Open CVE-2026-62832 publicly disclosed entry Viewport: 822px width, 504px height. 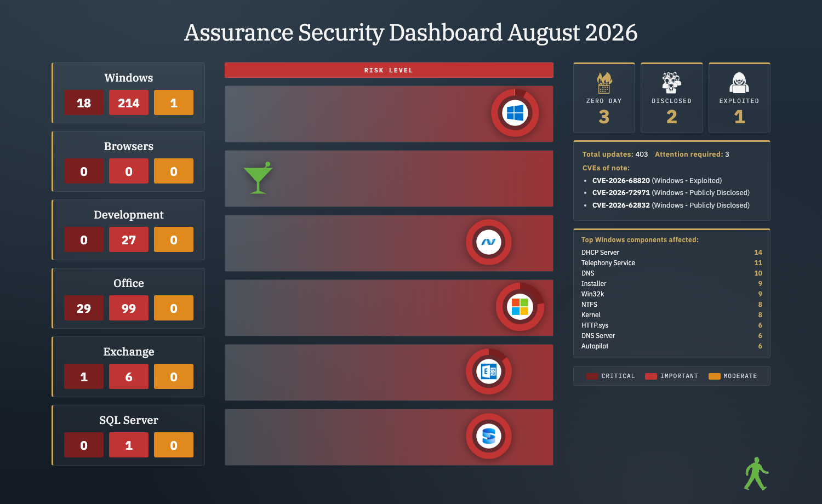tap(671, 205)
